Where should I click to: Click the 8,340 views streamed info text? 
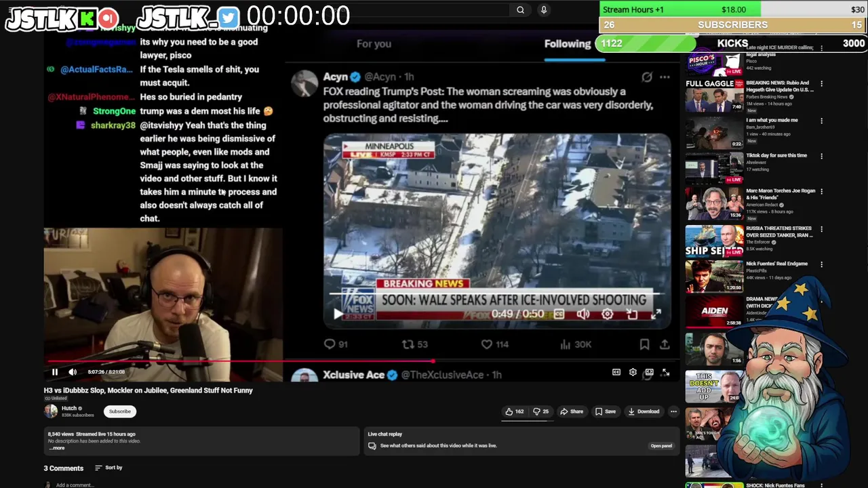(x=92, y=434)
